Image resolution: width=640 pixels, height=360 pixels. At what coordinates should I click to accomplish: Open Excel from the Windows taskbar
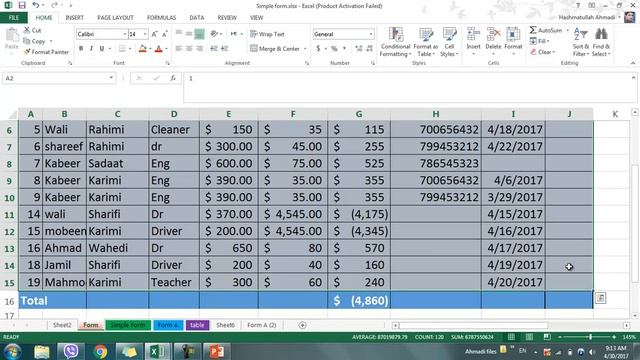(158, 351)
